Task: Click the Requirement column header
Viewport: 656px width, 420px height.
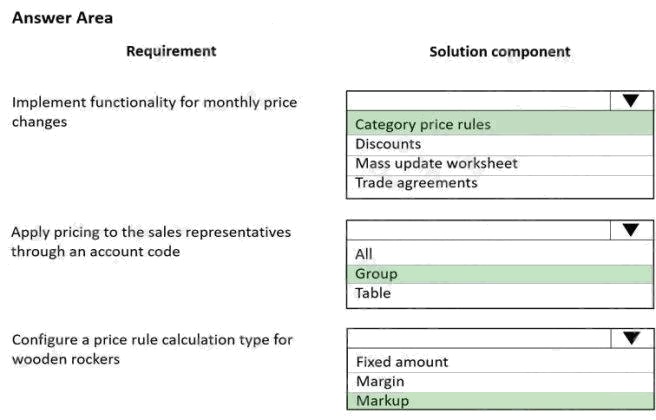Action: point(171,51)
